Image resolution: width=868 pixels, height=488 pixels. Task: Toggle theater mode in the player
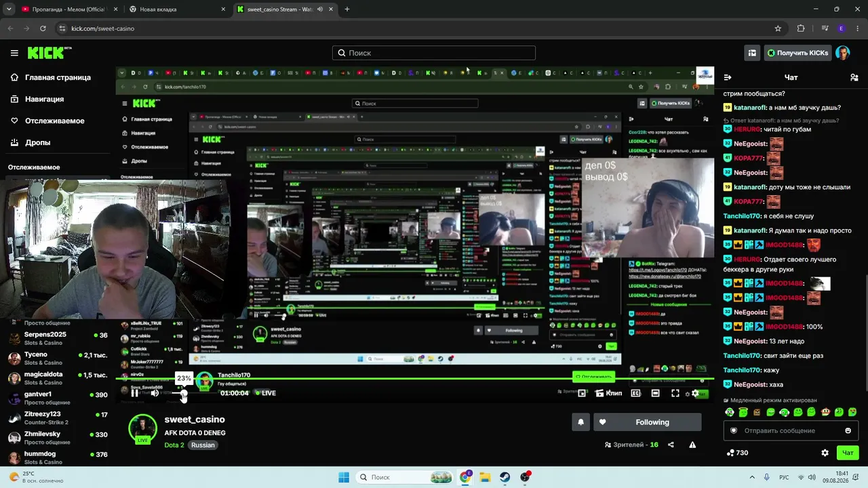(x=655, y=393)
